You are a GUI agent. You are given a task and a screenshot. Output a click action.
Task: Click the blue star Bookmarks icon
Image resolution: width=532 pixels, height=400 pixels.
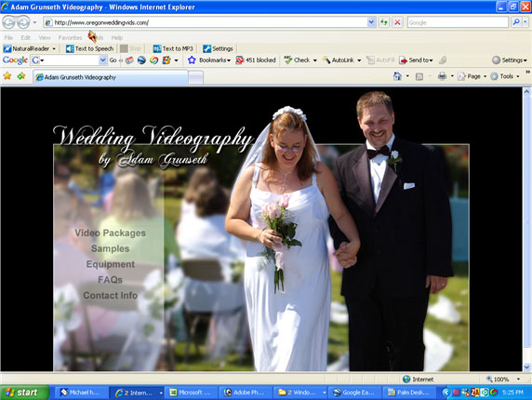click(x=192, y=60)
